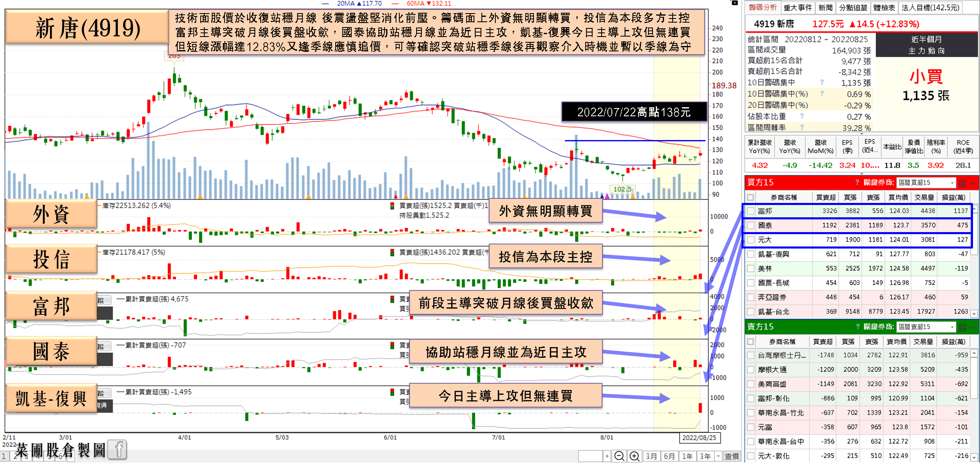Sort by 交易量 column in 賣方15 table
Viewport: 980px width, 472px height.
coord(923,341)
